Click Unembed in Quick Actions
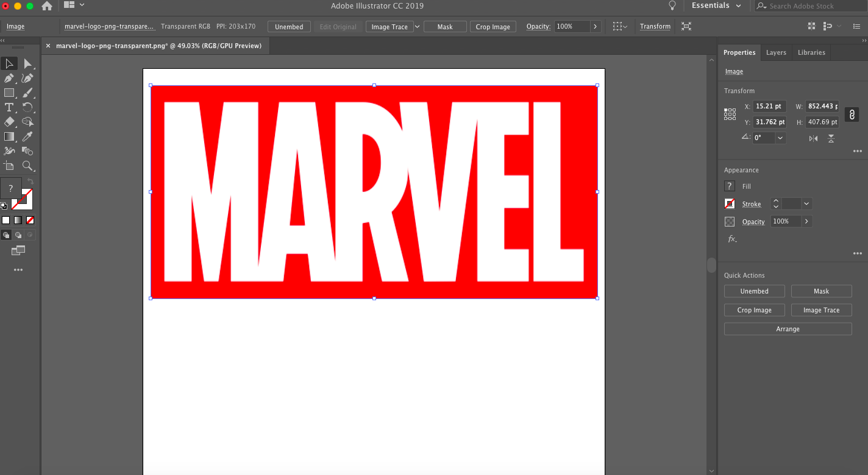 754,291
